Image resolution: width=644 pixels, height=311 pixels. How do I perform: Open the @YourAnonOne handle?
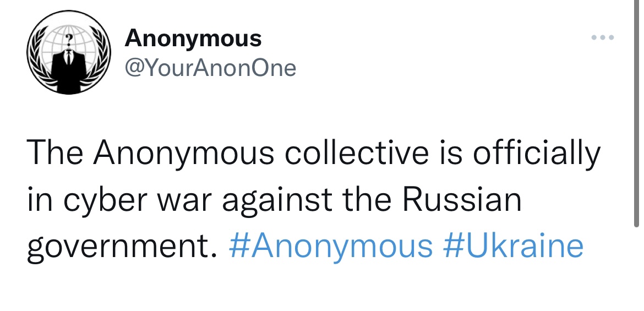tap(210, 68)
